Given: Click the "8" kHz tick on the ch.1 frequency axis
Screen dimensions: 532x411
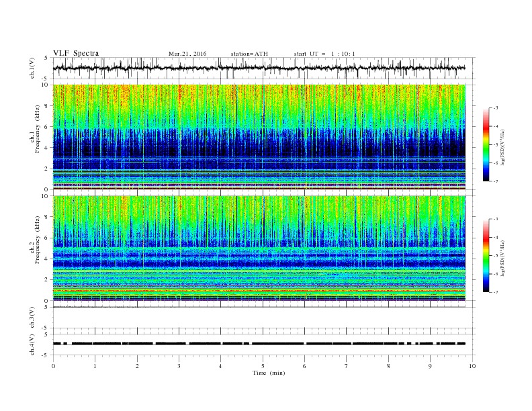Looking at the screenshot, I should (47, 106).
